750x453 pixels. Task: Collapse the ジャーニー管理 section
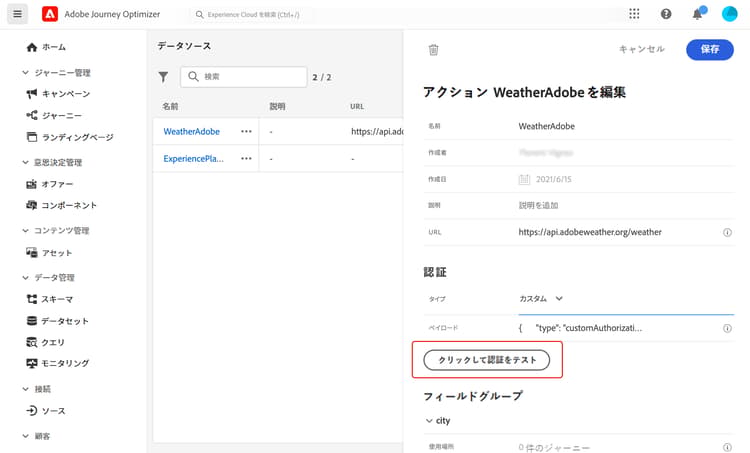25,73
